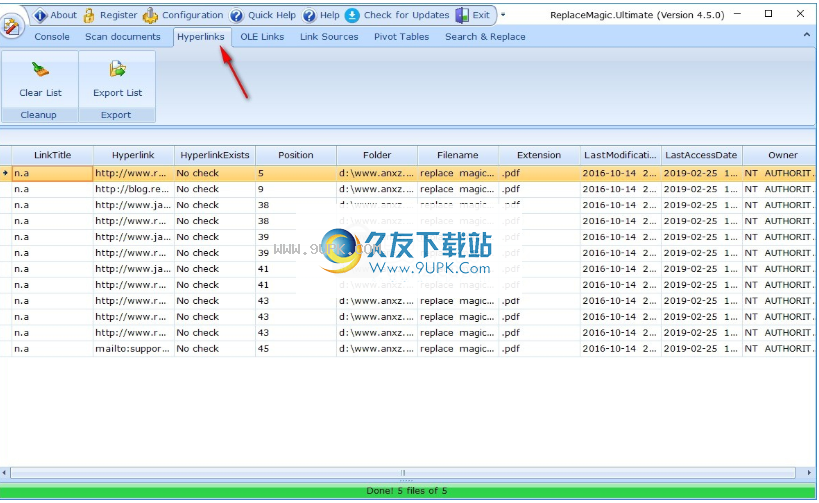Image resolution: width=819 pixels, height=503 pixels.
Task: Click the Filename column header
Action: click(458, 155)
